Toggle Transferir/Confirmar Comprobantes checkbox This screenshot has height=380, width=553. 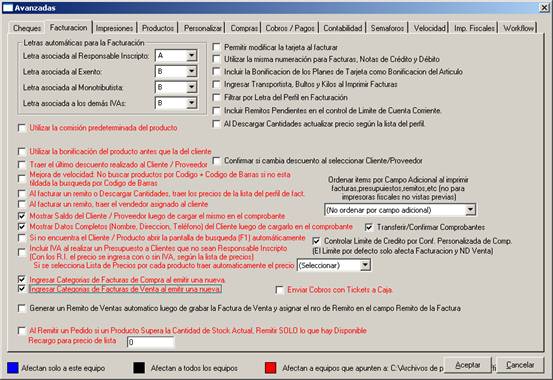369,227
